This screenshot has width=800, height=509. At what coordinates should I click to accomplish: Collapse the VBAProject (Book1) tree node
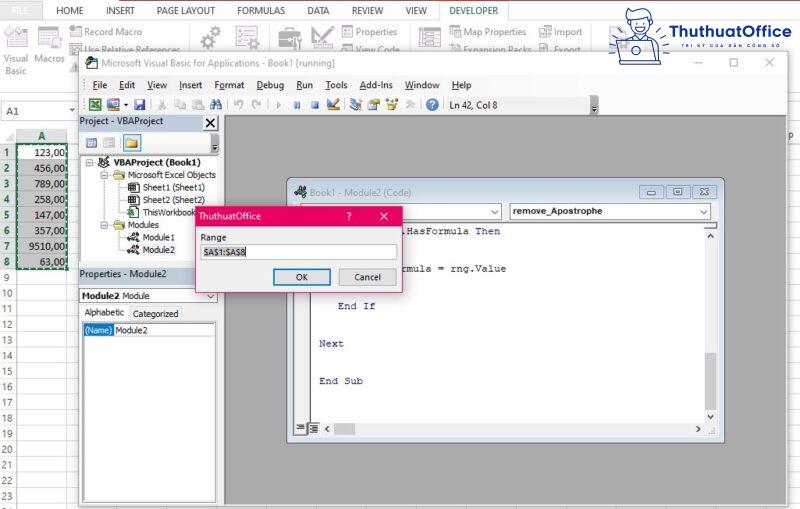90,162
